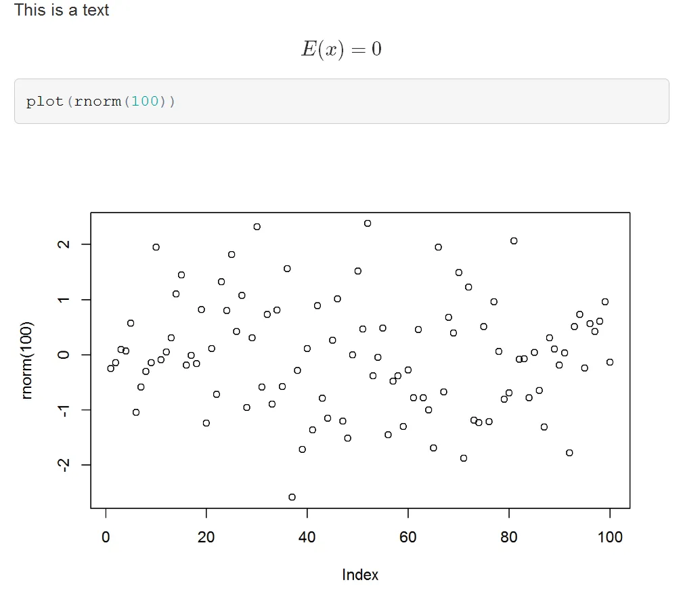Image resolution: width=683 pixels, height=616 pixels.
Task: Click the rightmost data point at index 100
Action: click(610, 362)
